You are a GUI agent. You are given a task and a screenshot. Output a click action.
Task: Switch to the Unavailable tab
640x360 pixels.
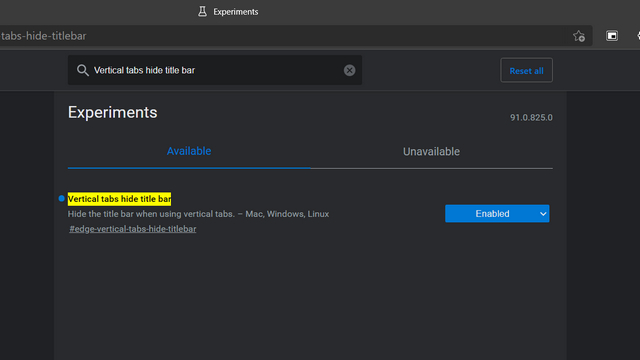(431, 151)
